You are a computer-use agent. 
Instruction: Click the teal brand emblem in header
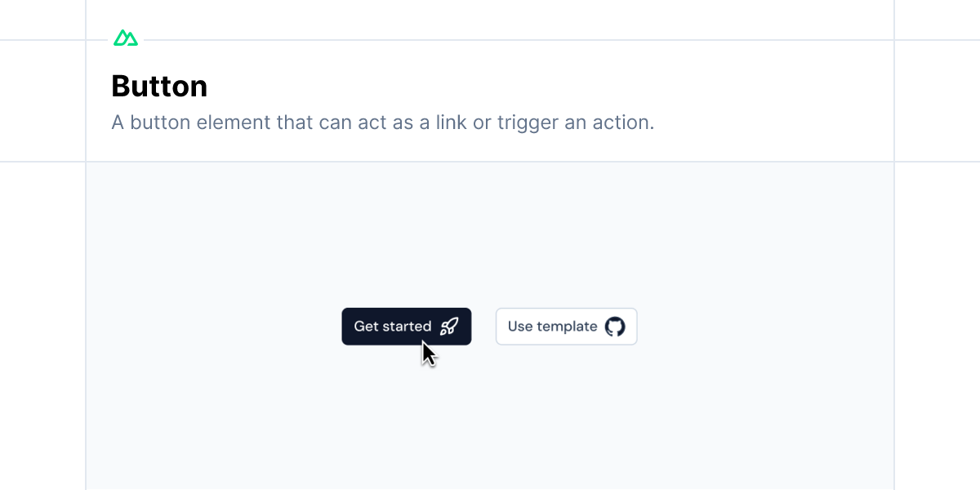click(x=125, y=37)
